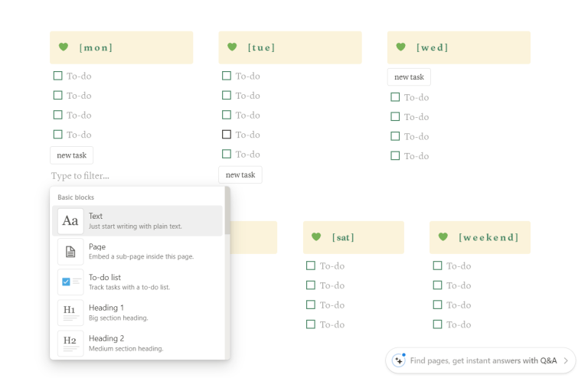Click the Heading 2 block icon
Image resolution: width=588 pixels, height=378 pixels.
point(70,343)
